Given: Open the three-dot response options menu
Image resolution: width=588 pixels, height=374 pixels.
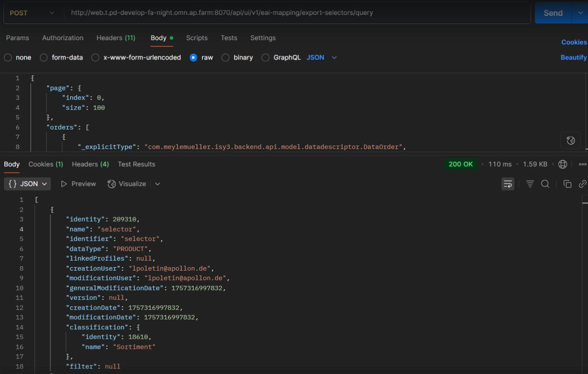Looking at the screenshot, I should (x=582, y=164).
